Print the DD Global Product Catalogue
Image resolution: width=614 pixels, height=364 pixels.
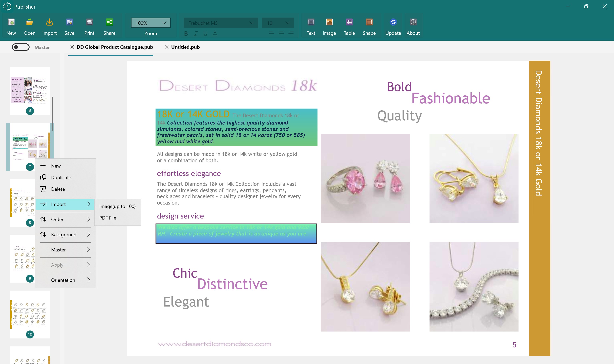coord(89,26)
